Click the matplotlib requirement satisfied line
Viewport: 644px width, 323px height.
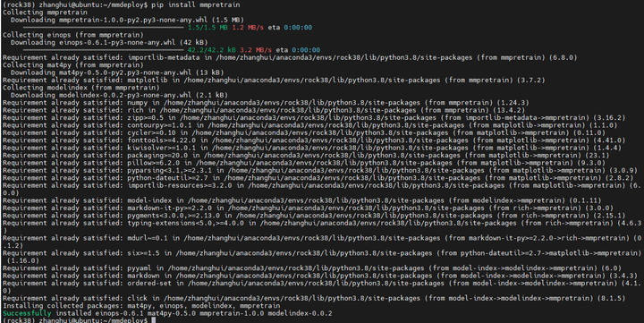(274, 81)
